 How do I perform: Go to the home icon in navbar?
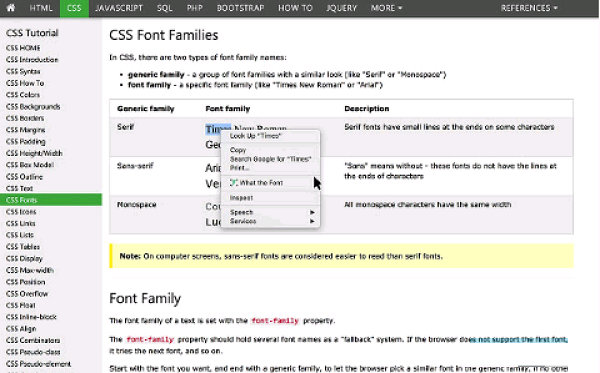point(11,8)
